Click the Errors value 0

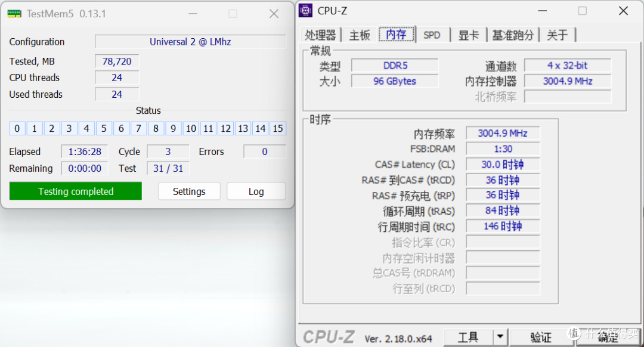pos(265,151)
